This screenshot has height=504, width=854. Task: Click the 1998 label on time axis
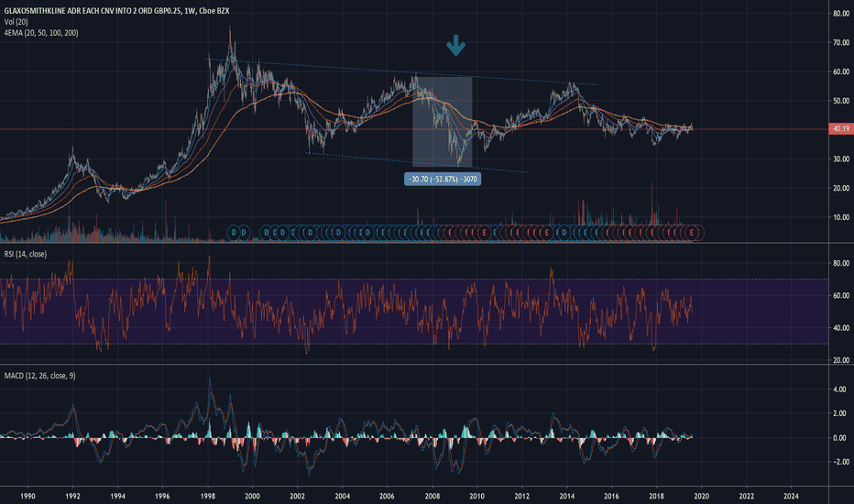(x=207, y=496)
